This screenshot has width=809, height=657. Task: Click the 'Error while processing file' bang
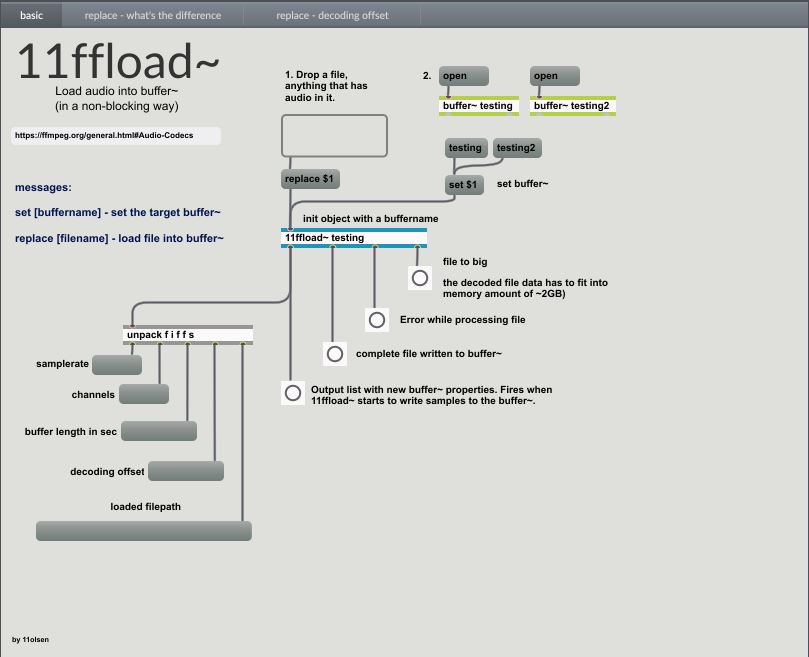pyautogui.click(x=377, y=320)
